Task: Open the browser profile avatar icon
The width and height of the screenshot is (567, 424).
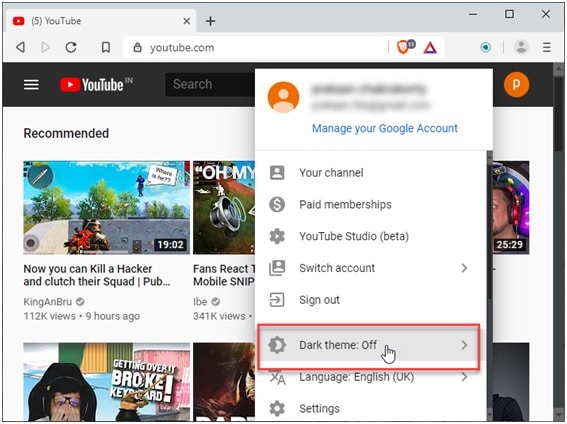Action: (x=521, y=47)
